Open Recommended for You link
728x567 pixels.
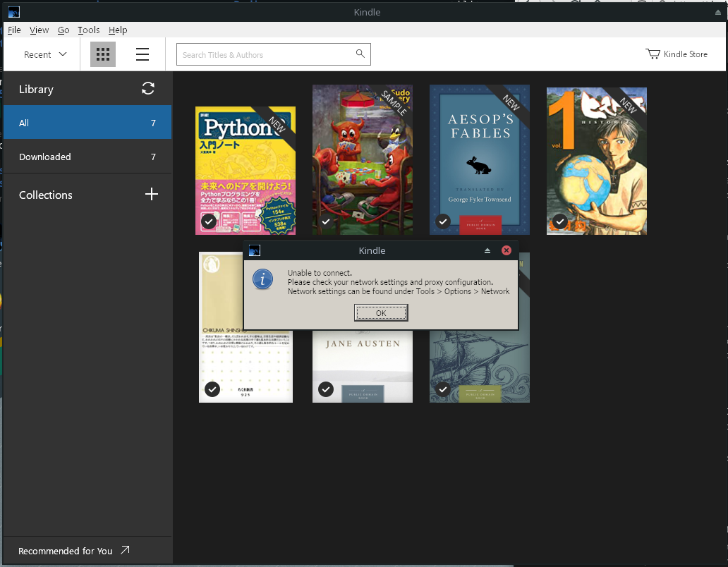pyautogui.click(x=74, y=551)
